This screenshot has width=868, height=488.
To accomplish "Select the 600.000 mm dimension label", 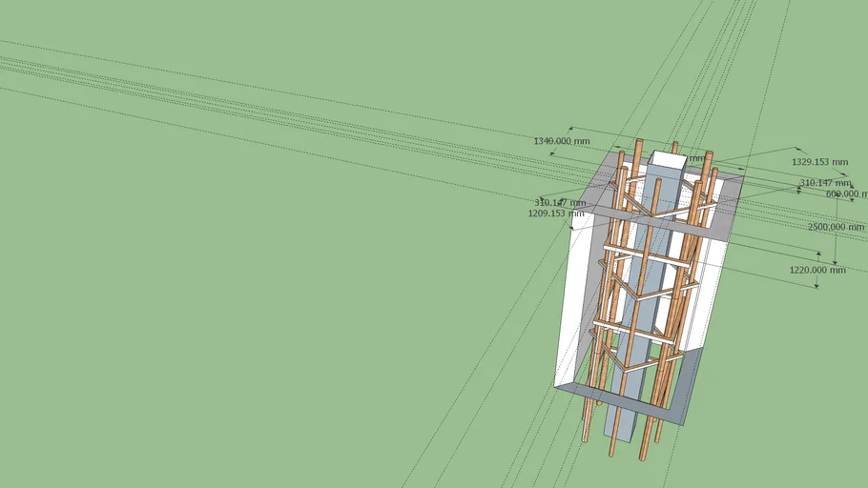I will (847, 193).
